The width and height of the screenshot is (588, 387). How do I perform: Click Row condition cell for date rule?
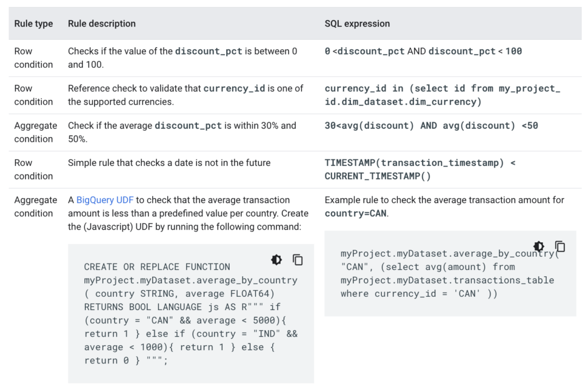pos(33,169)
